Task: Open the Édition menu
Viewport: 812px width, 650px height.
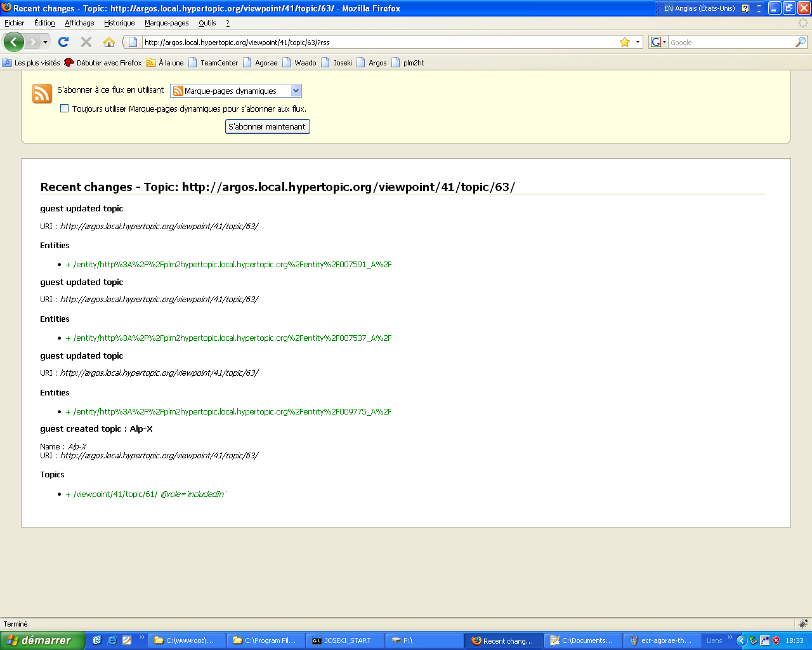Action: pyautogui.click(x=44, y=23)
